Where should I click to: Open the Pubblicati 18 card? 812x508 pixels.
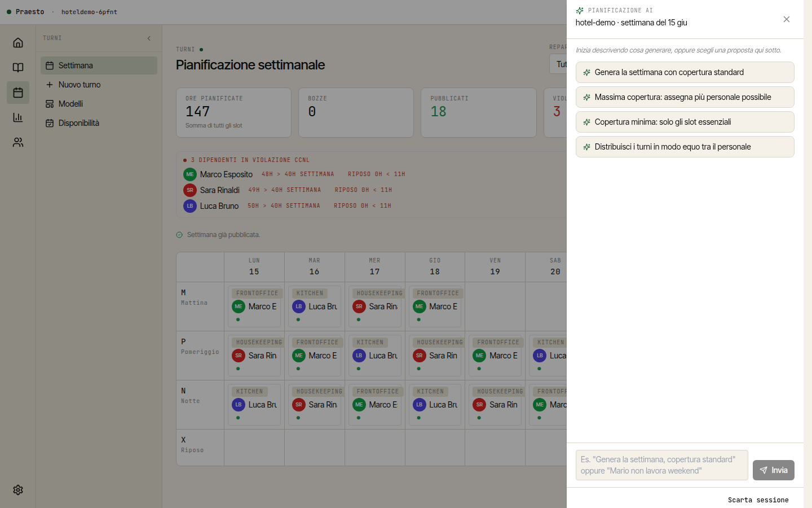tap(478, 112)
